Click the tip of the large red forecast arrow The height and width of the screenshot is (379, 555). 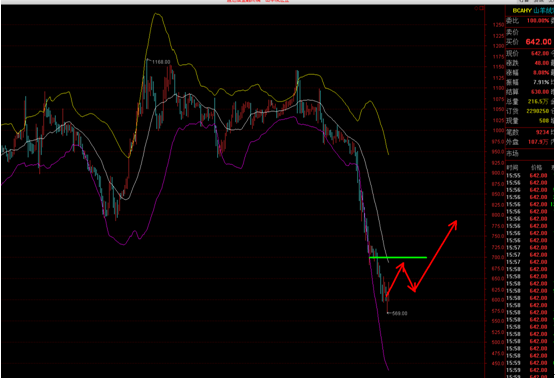click(x=456, y=222)
